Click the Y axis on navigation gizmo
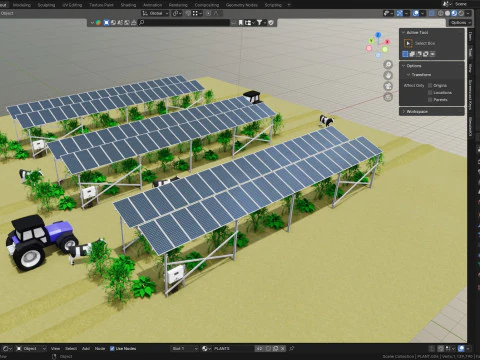The image size is (480, 360). (x=371, y=41)
